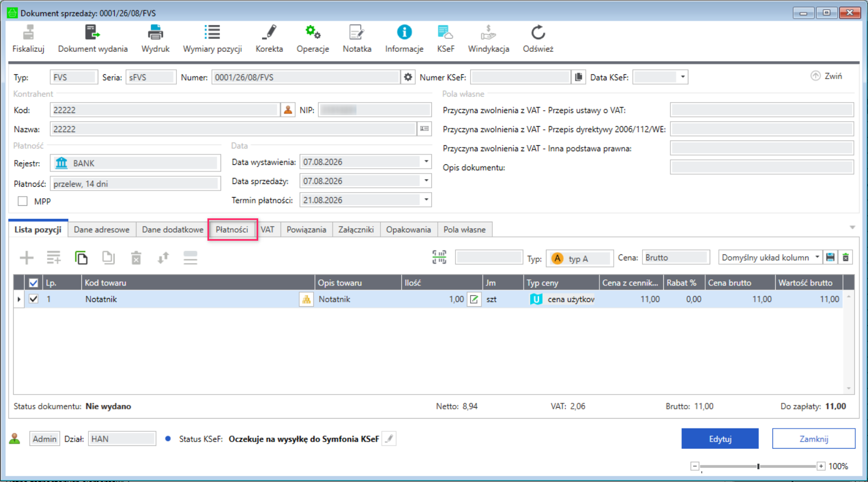Image resolution: width=868 pixels, height=482 pixels.
Task: Activate the barcode scanner icon
Action: tap(439, 258)
